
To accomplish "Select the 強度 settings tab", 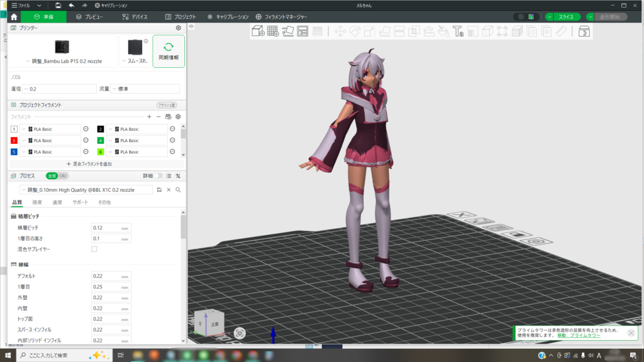I will 37,202.
